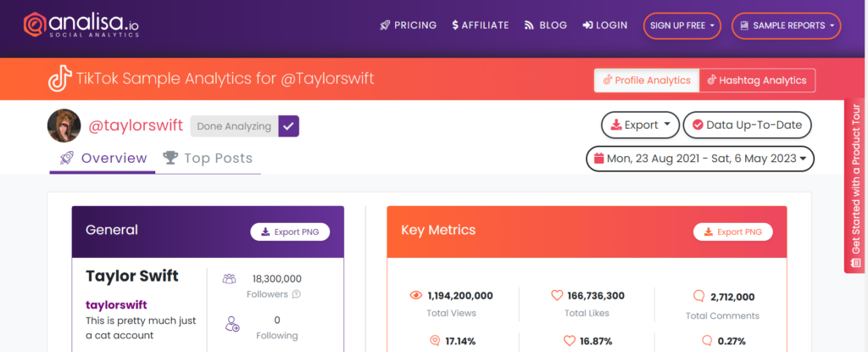Click the 18,300,000 followers value
Screen dimensions: 868x352
(x=277, y=279)
